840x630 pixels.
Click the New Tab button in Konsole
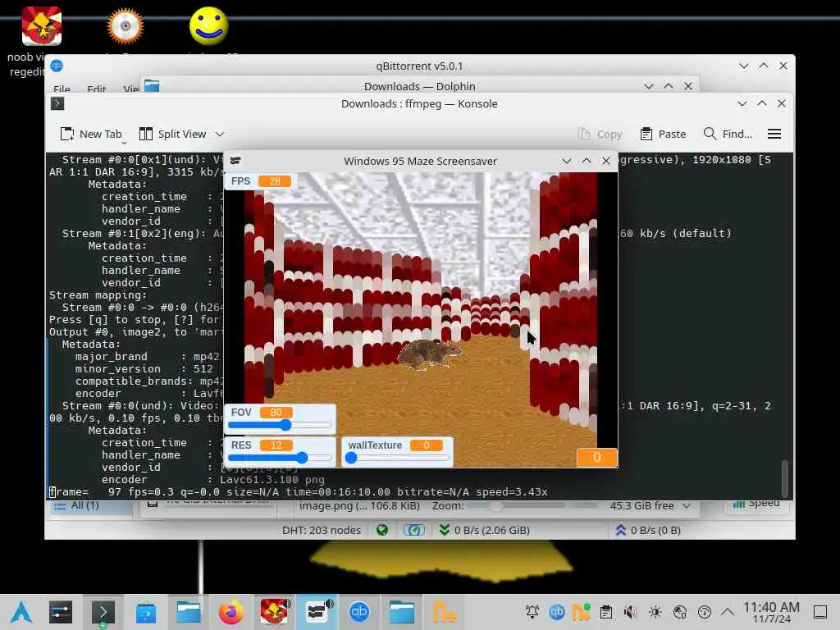click(92, 134)
